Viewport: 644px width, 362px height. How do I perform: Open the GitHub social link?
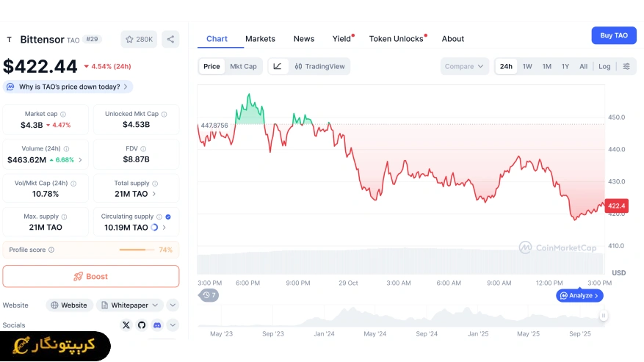[x=142, y=325]
